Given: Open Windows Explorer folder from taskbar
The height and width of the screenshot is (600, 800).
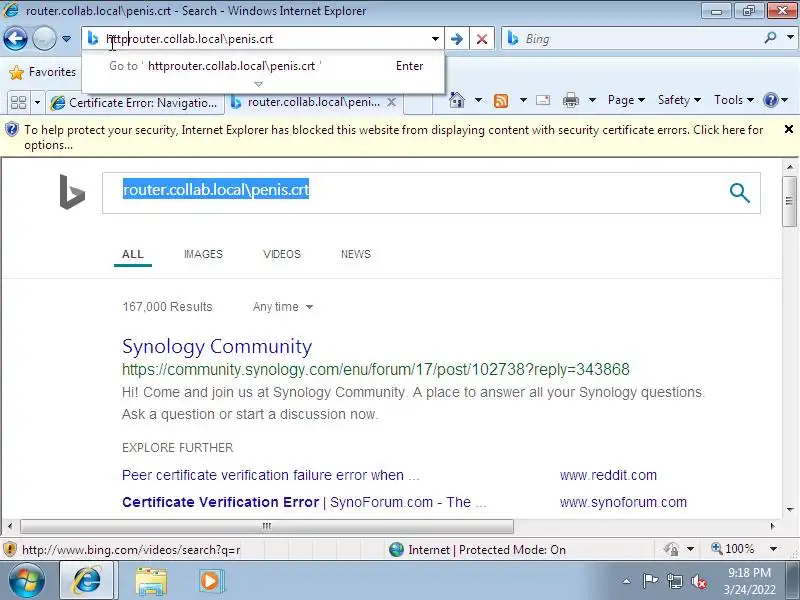Looking at the screenshot, I should [151, 581].
